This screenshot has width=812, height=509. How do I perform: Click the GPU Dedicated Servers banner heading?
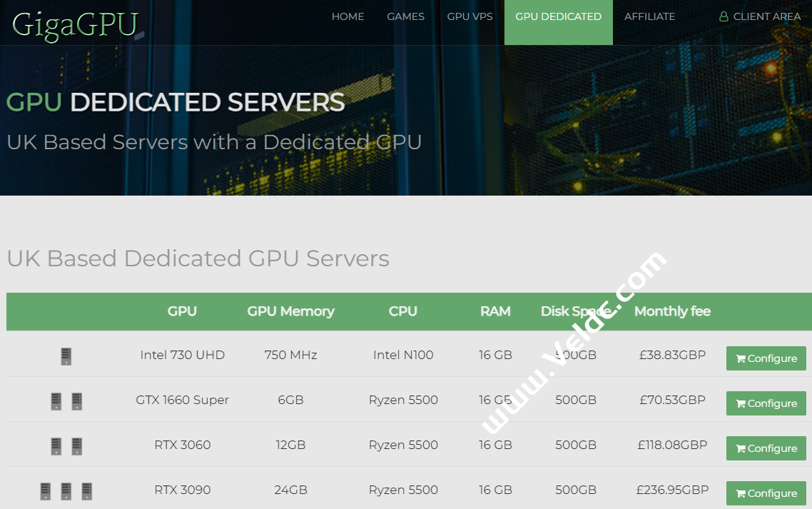(176, 102)
